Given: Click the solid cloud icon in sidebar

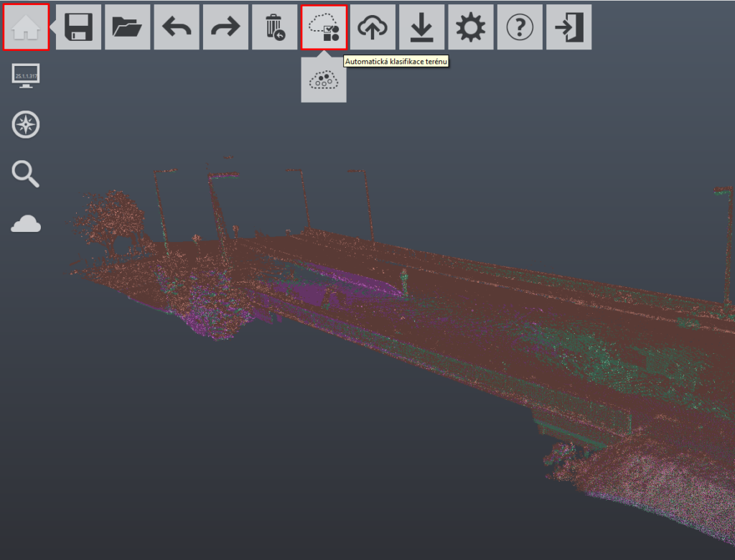Looking at the screenshot, I should click(x=26, y=225).
